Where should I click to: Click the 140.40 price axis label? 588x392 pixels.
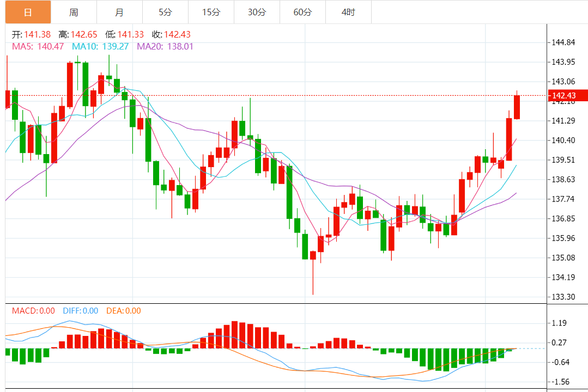pos(563,140)
